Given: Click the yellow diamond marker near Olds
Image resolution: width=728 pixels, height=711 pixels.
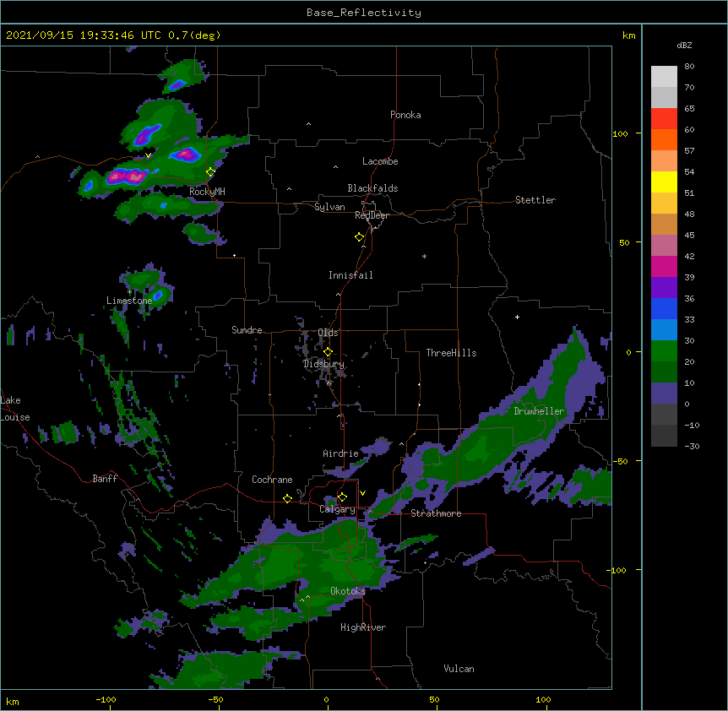Looking at the screenshot, I should tap(328, 352).
